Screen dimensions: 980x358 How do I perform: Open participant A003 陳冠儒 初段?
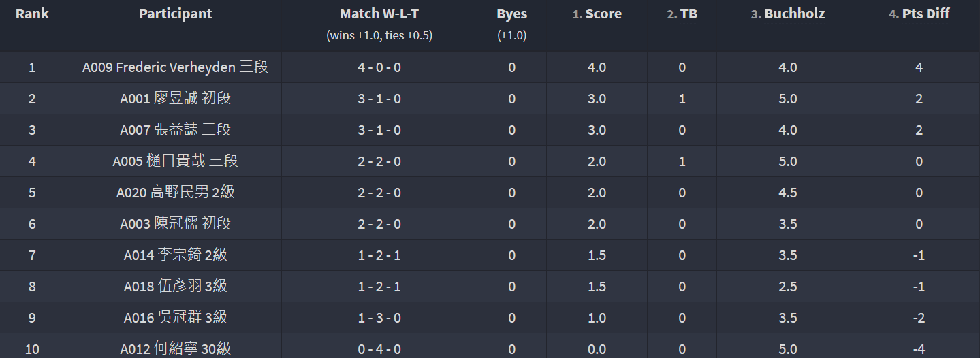[176, 224]
